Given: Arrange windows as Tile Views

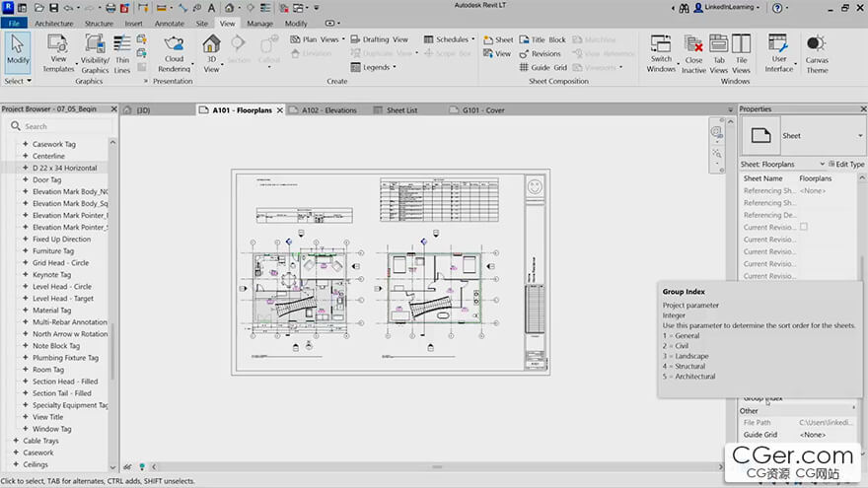Looking at the screenshot, I should coord(741,53).
